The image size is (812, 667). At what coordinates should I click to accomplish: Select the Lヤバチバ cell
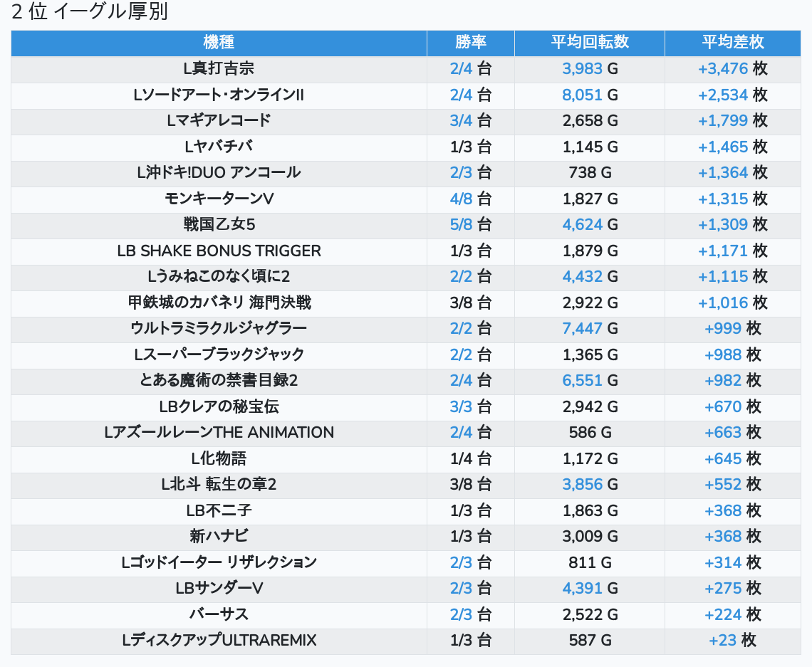click(x=219, y=147)
